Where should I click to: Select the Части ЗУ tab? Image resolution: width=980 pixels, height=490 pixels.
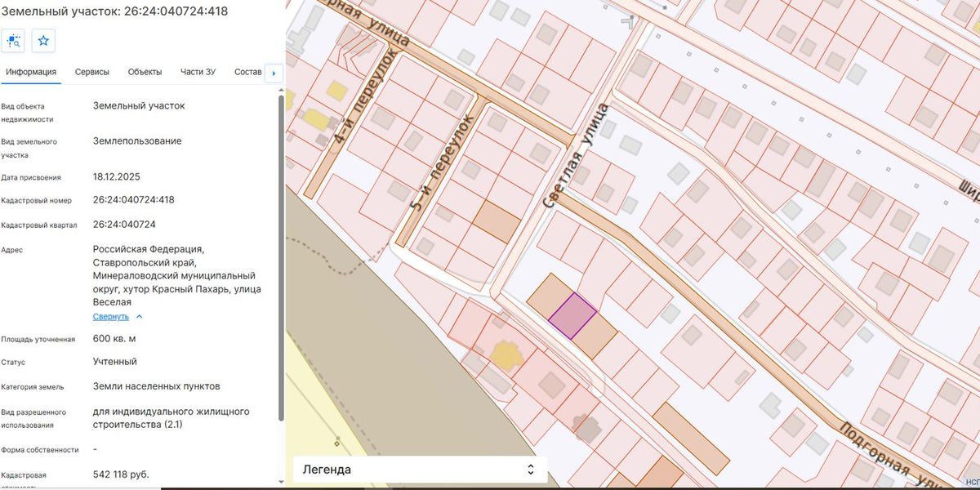click(x=198, y=72)
